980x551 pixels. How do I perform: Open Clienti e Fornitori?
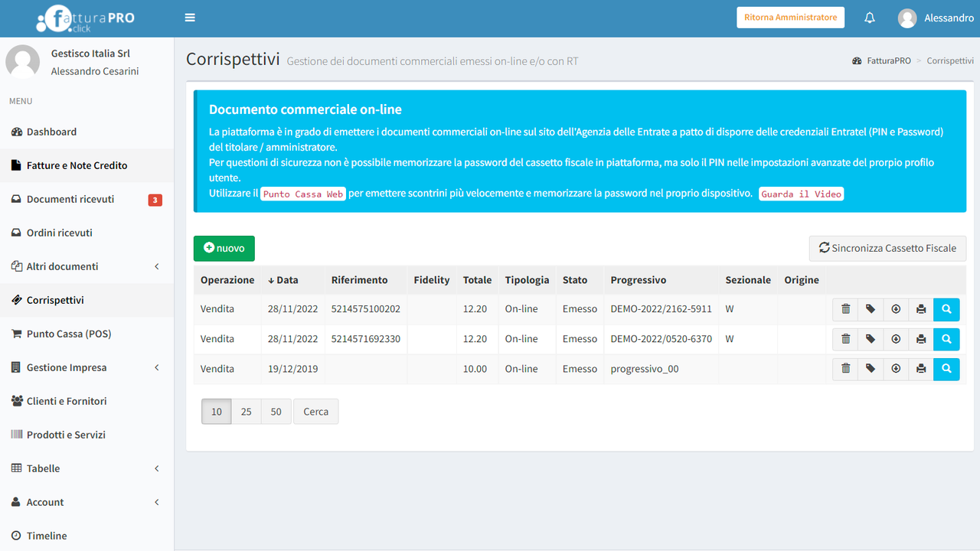(x=87, y=401)
